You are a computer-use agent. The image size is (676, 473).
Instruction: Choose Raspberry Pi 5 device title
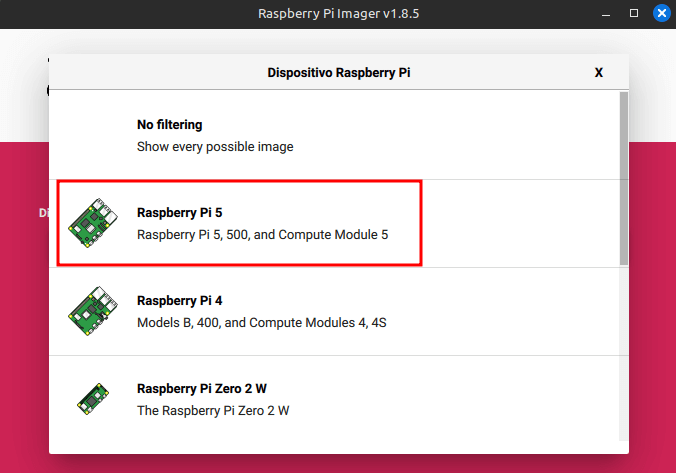[179, 213]
